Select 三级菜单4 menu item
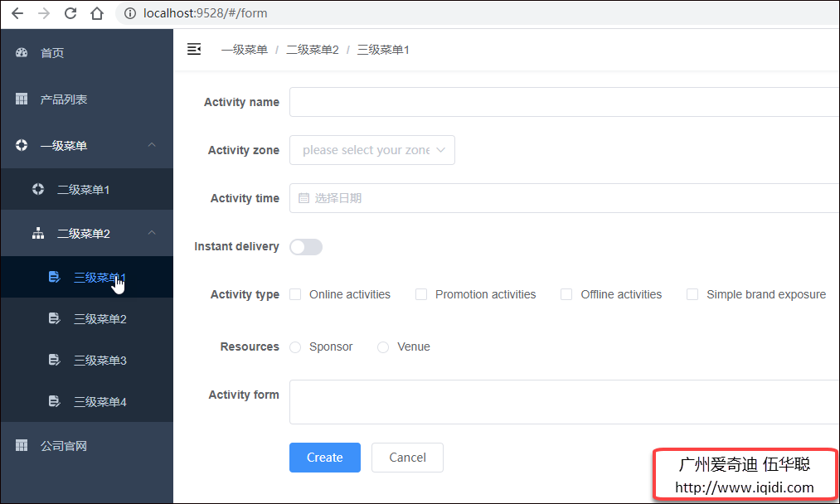Screen dimensions: 840x504 tap(87, 401)
